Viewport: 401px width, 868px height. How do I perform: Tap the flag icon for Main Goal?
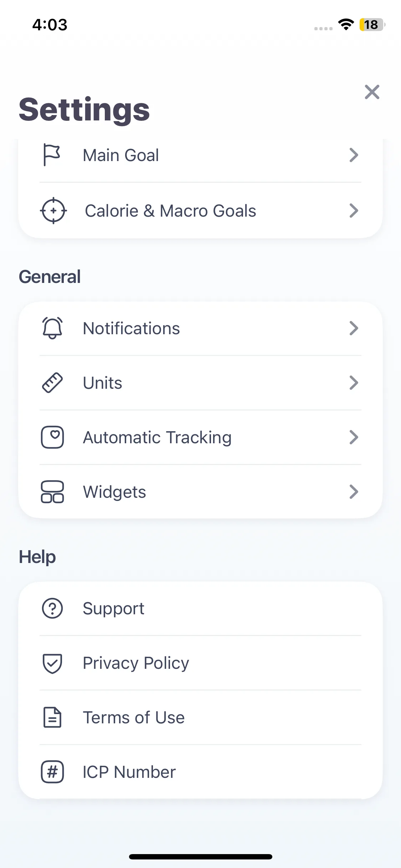[x=52, y=155]
